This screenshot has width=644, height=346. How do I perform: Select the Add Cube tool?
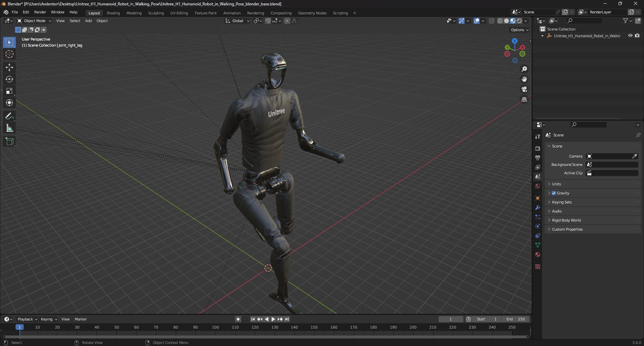click(x=9, y=141)
